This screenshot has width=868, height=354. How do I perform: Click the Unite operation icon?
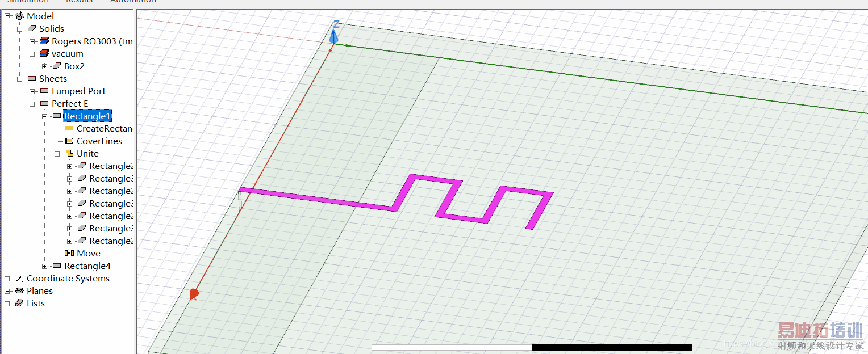(69, 153)
